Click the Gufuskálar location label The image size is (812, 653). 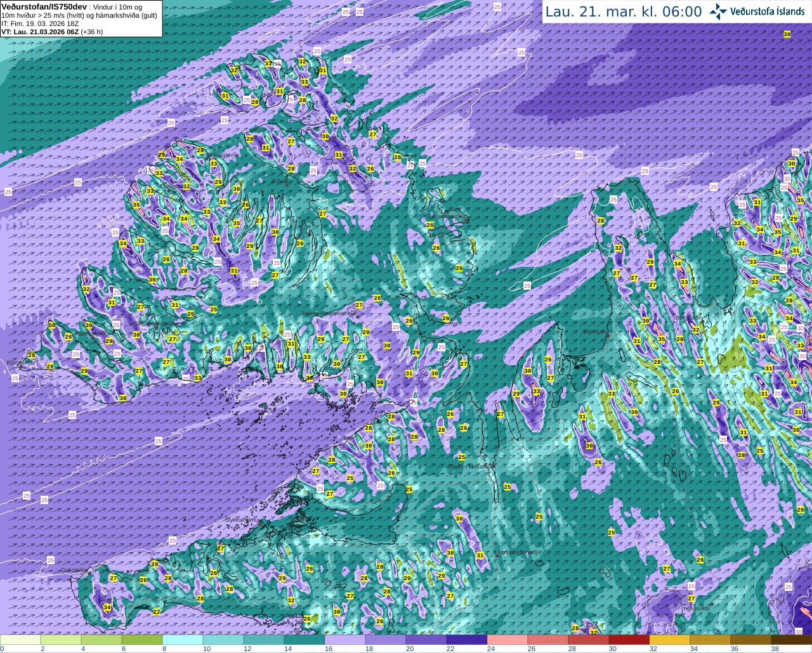(x=74, y=570)
